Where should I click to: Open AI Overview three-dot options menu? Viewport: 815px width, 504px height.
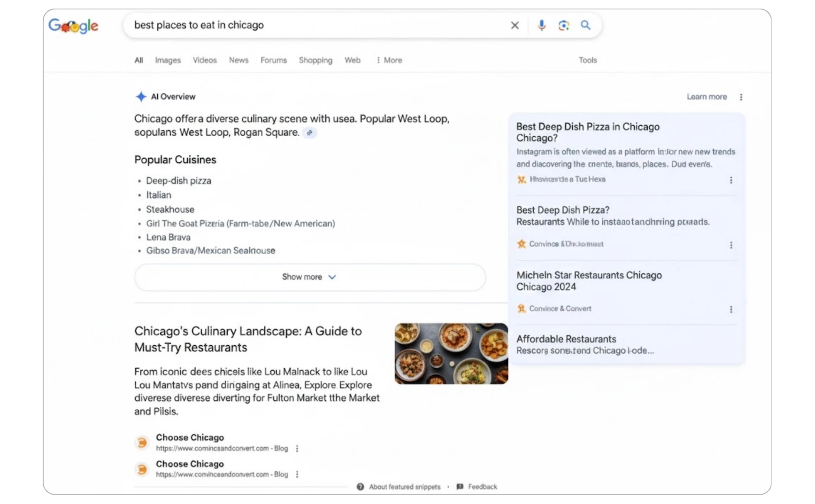click(x=741, y=97)
